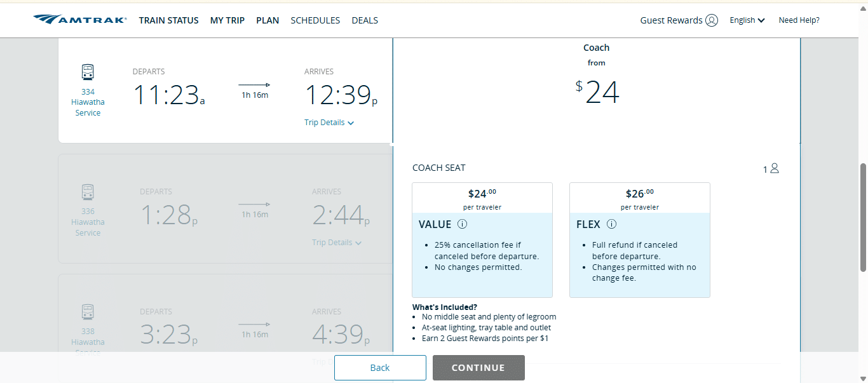The height and width of the screenshot is (383, 868).
Task: Open the SCHEDULES menu item
Action: pos(315,20)
